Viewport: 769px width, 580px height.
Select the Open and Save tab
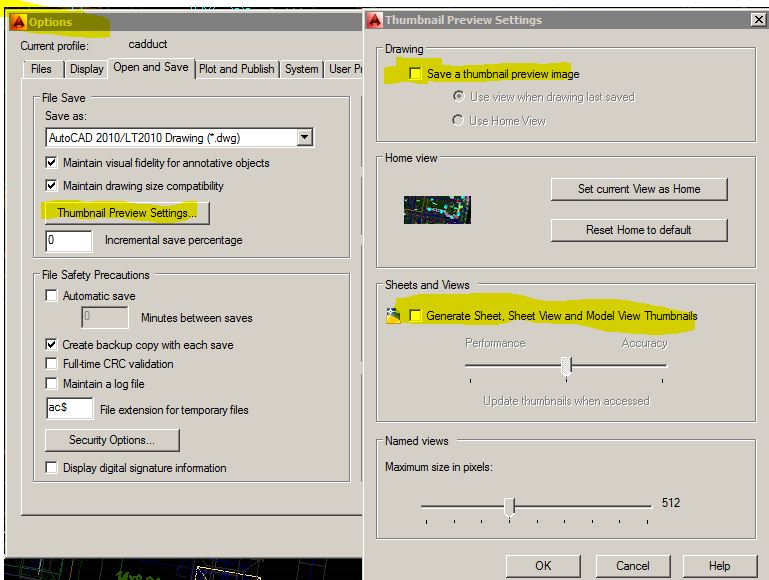(151, 67)
